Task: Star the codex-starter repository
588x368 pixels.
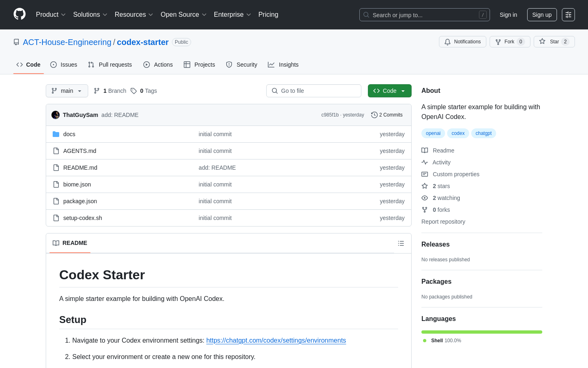Action: [554, 42]
